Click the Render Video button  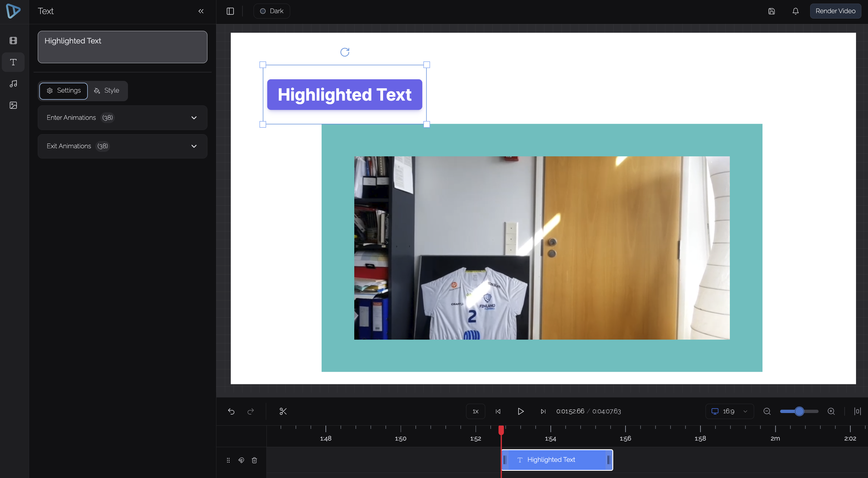[x=835, y=11]
